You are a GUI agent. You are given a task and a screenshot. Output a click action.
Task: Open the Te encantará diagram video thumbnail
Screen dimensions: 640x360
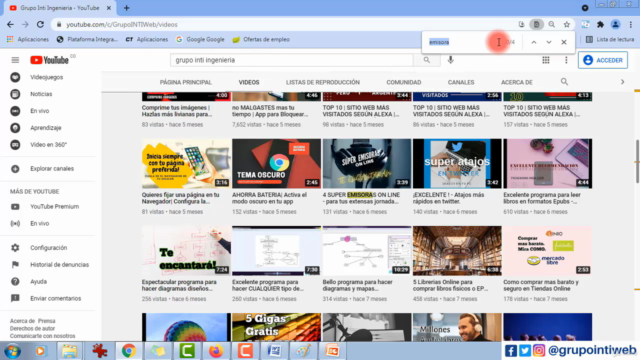(x=186, y=251)
